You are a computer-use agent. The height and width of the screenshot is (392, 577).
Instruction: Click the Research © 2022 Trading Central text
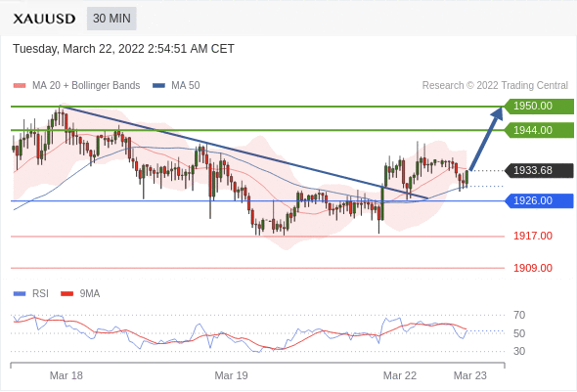tap(495, 85)
